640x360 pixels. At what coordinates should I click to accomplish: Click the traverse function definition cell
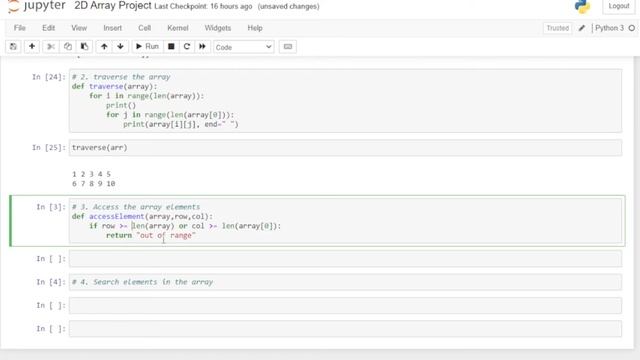tap(345, 100)
